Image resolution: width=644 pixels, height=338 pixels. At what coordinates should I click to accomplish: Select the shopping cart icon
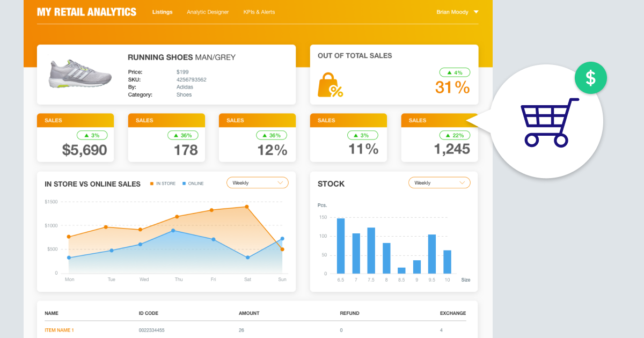(x=549, y=122)
